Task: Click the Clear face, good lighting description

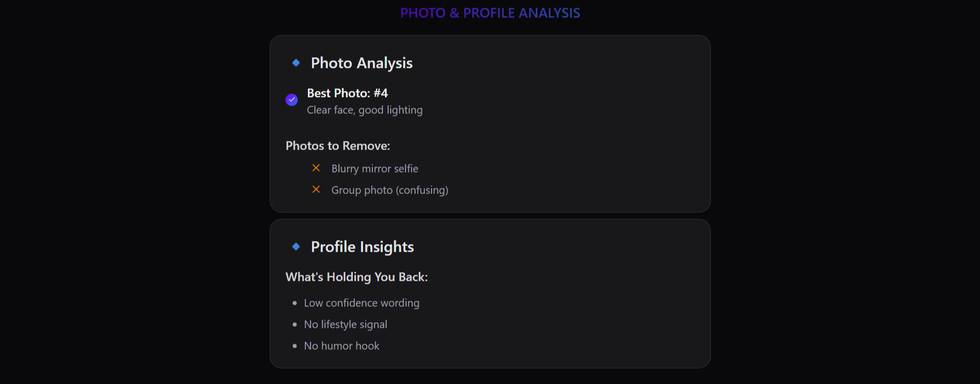Action: coord(365,110)
